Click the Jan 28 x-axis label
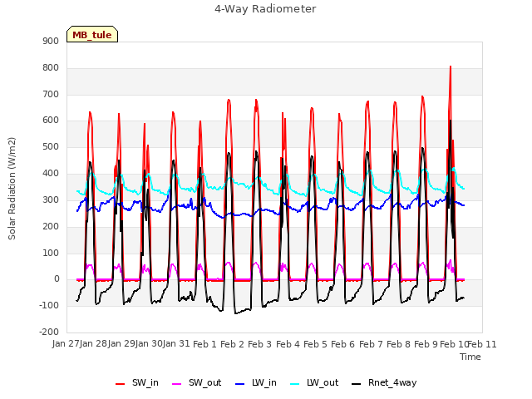The height and width of the screenshot is (399, 532). 94,344
